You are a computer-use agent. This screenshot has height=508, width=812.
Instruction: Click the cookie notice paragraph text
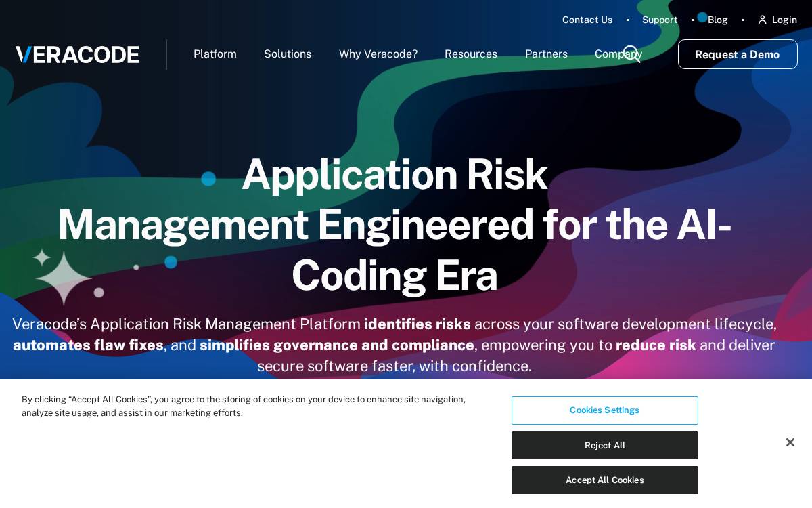point(244,406)
